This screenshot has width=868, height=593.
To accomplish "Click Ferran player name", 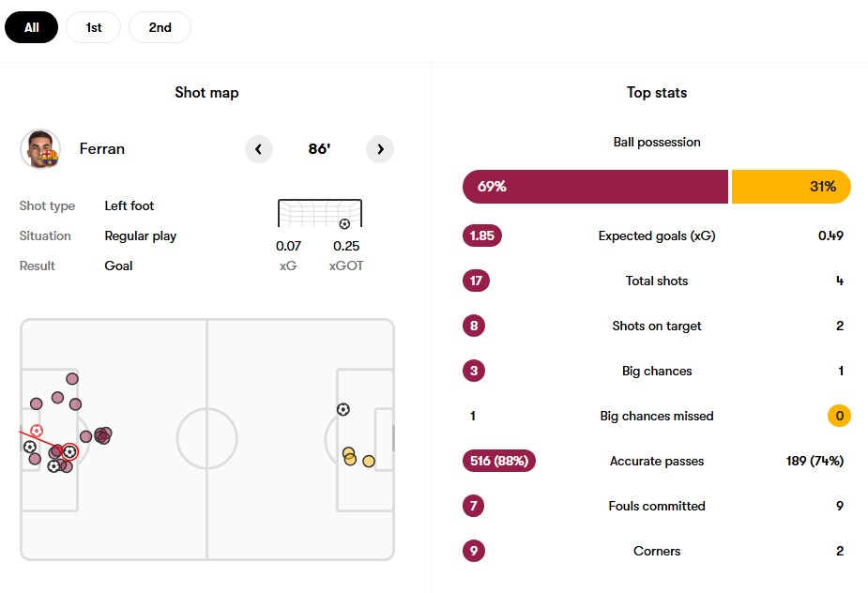I will pyautogui.click(x=102, y=149).
